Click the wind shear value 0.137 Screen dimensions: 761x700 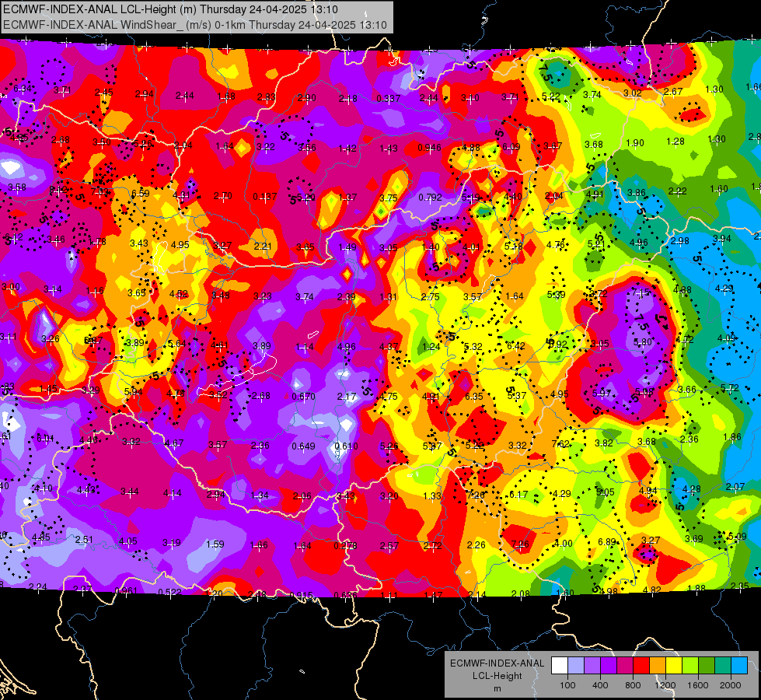[x=265, y=196]
